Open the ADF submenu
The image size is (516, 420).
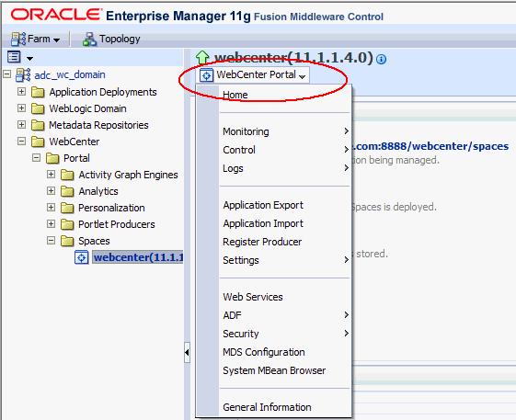coord(285,315)
